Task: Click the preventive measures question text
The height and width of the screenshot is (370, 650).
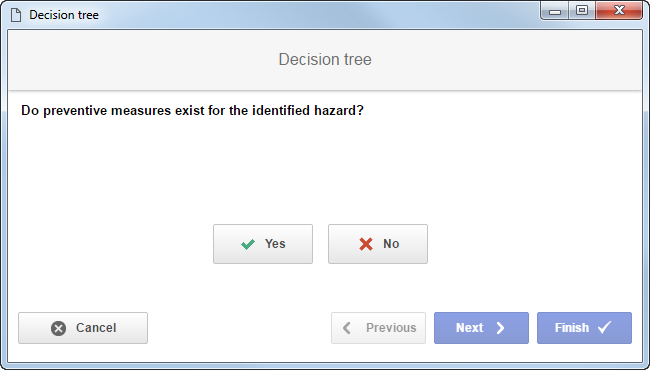Action: click(192, 111)
